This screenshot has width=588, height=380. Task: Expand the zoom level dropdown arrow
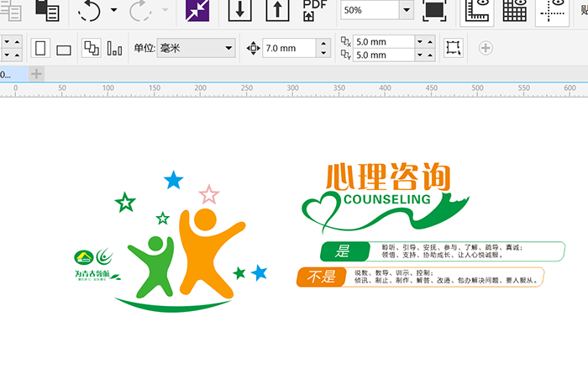[x=407, y=10]
